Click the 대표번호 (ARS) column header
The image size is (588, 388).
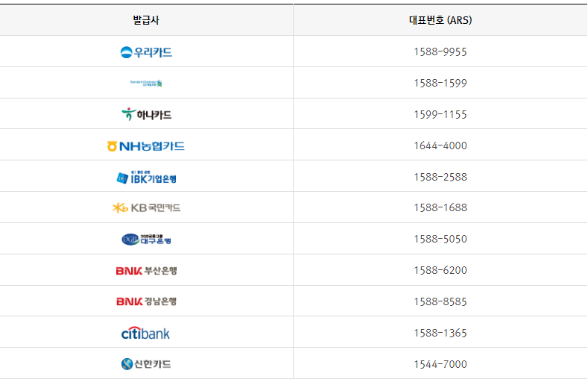pos(440,20)
